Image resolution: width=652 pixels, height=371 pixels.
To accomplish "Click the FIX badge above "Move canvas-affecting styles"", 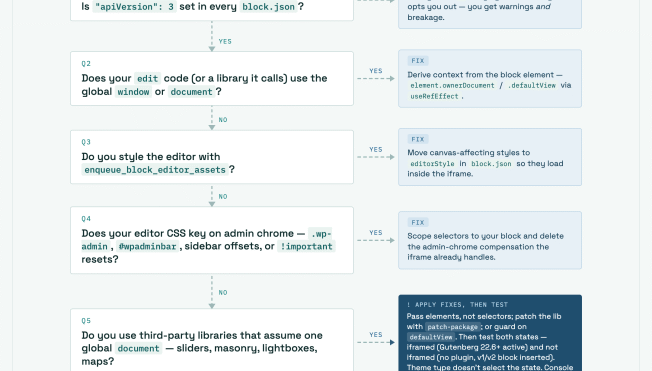I will (418, 139).
